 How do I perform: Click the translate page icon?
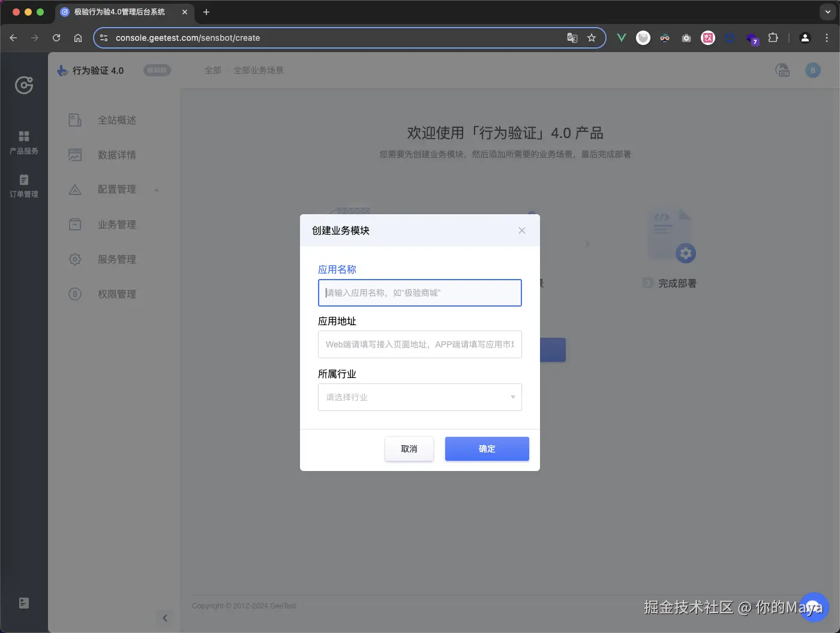[572, 38]
